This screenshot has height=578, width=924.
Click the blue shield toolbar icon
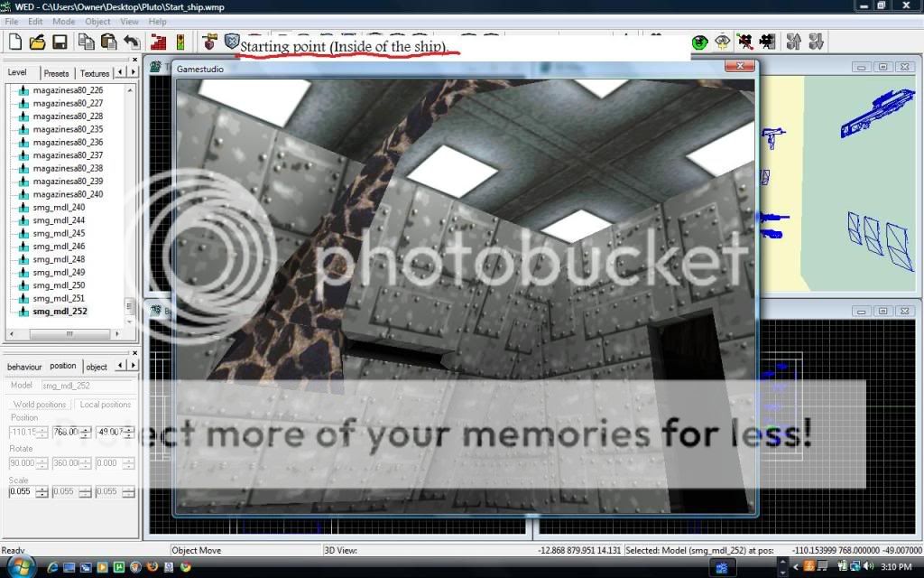(232, 42)
